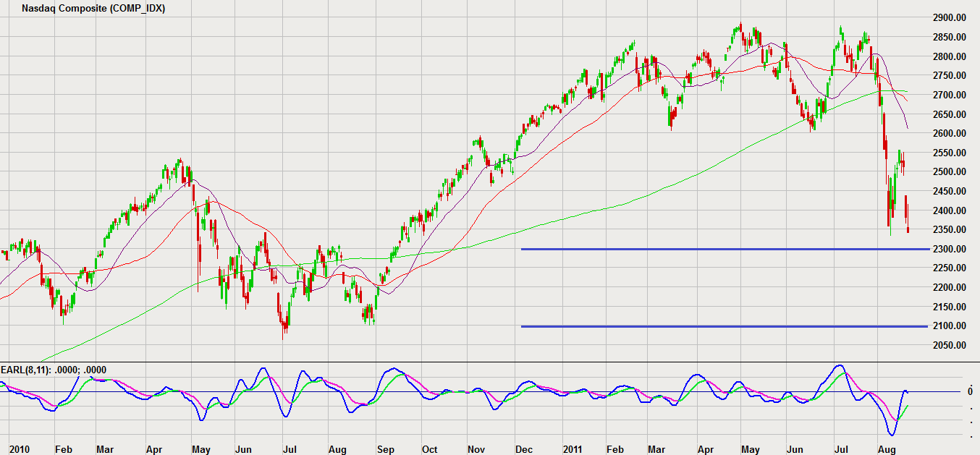The width and height of the screenshot is (980, 455).
Task: Click the 2750.00 price axis label
Action: (948, 75)
